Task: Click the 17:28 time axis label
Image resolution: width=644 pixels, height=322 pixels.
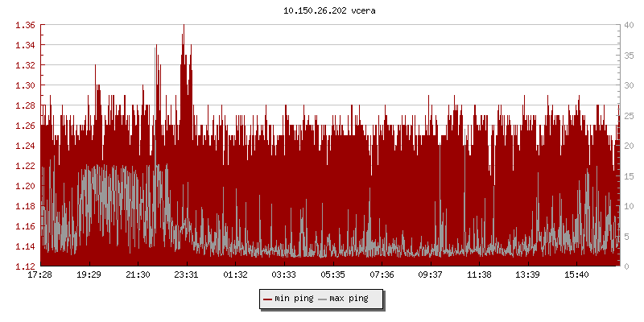Action: pos(39,275)
